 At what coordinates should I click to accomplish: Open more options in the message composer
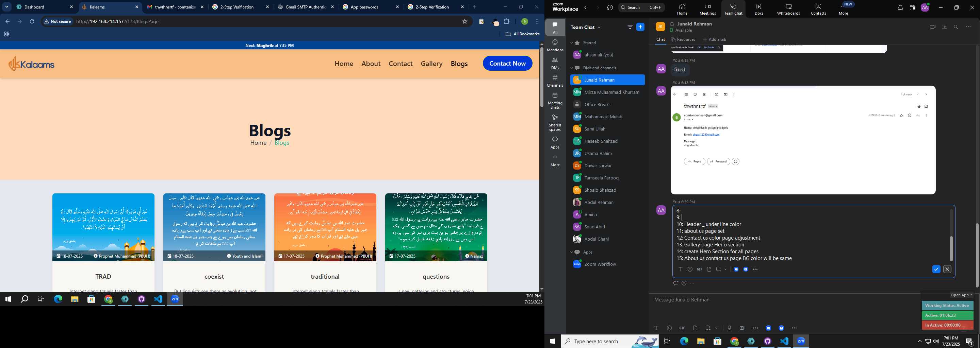pos(794,328)
